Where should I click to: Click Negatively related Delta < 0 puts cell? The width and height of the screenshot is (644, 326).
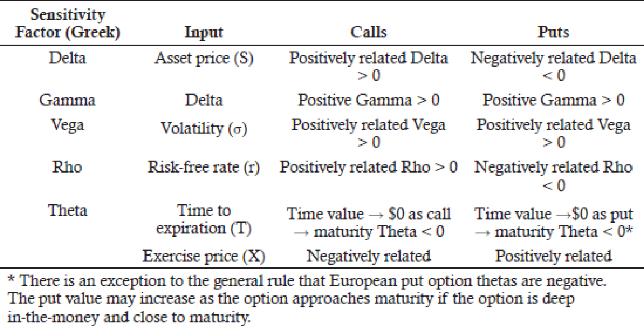click(x=554, y=67)
